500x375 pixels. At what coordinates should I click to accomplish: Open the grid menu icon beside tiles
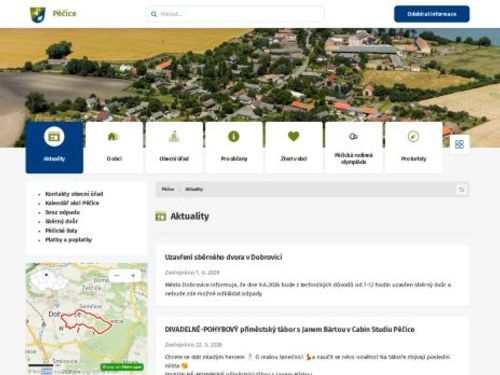(459, 144)
